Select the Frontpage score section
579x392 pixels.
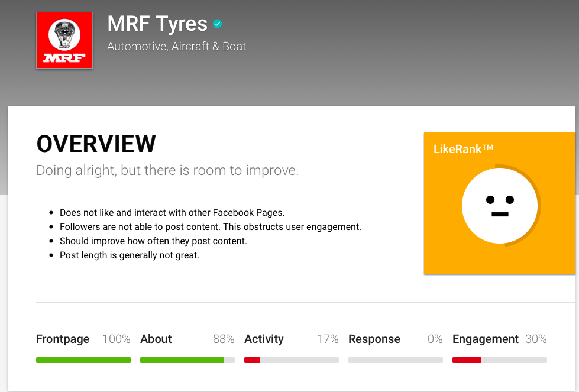pos(83,348)
